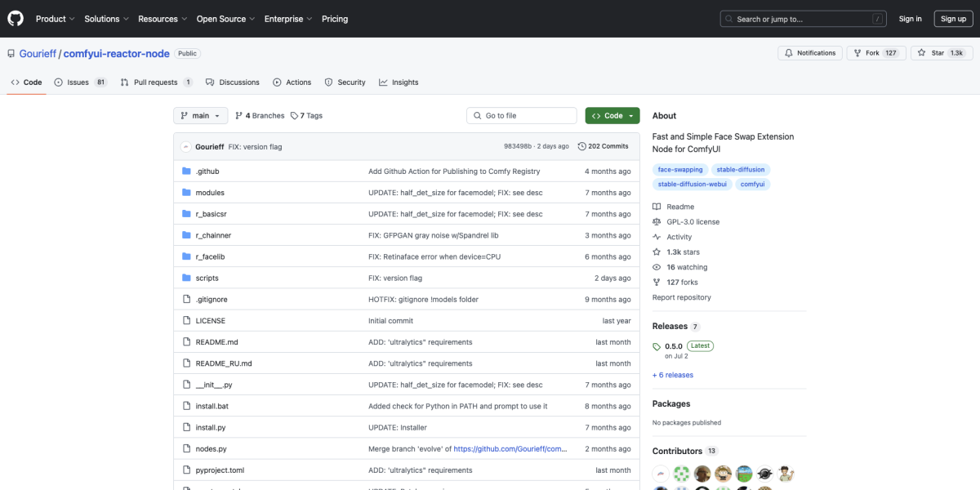This screenshot has width=980, height=490.
Task: Open the green Code dropdown
Action: point(612,116)
